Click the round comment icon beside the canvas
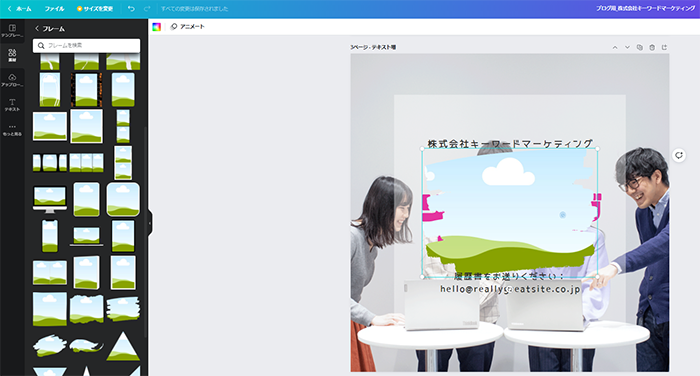The image size is (700, 376). pos(679,155)
